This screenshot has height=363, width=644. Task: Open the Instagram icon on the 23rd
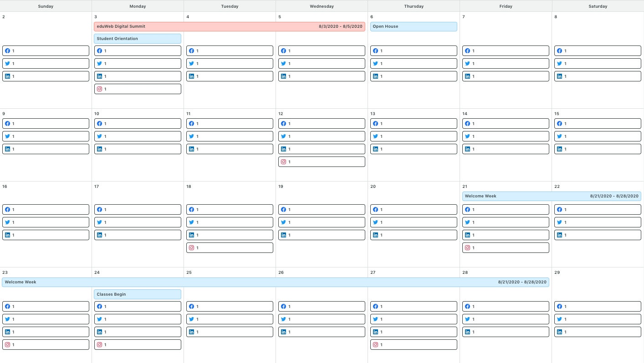7,345
